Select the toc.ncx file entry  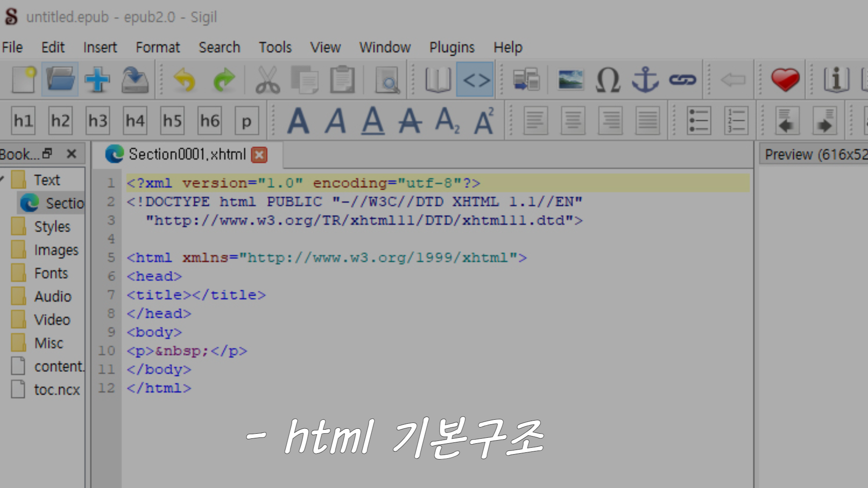pos(57,389)
